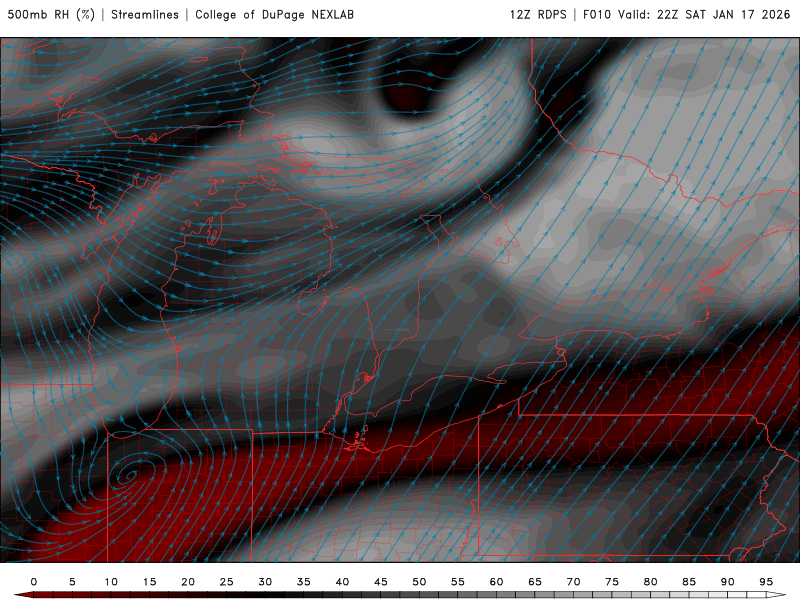This screenshot has width=800, height=600.
Task: Click the '65' value on the color scale
Action: point(535,582)
